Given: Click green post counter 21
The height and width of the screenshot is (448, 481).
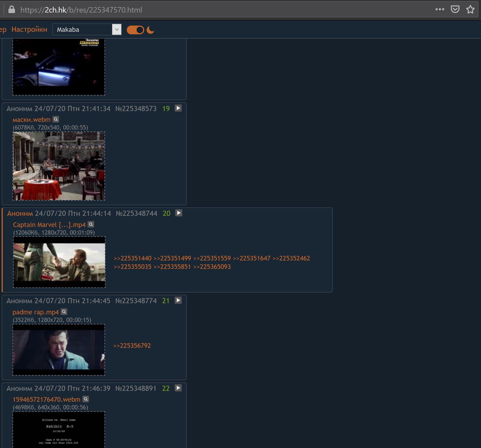Looking at the screenshot, I should click(x=166, y=301).
